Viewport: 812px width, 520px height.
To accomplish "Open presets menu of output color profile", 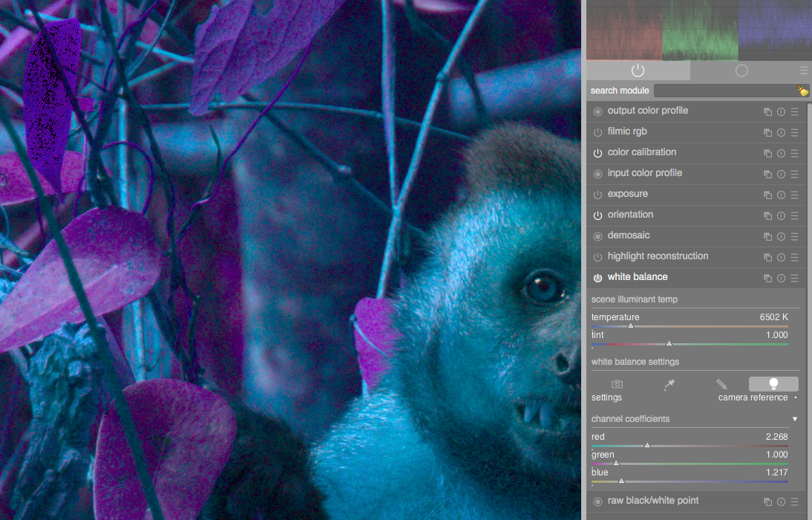I will (794, 111).
